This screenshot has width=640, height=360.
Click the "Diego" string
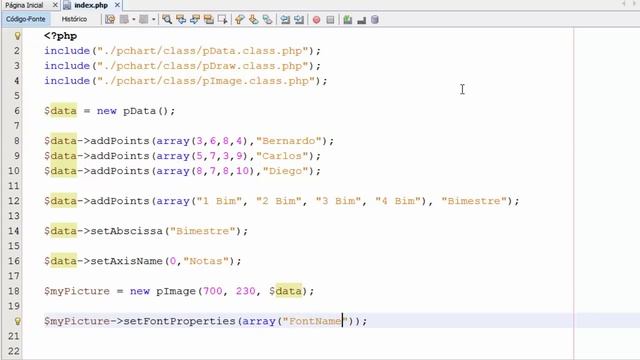point(285,171)
